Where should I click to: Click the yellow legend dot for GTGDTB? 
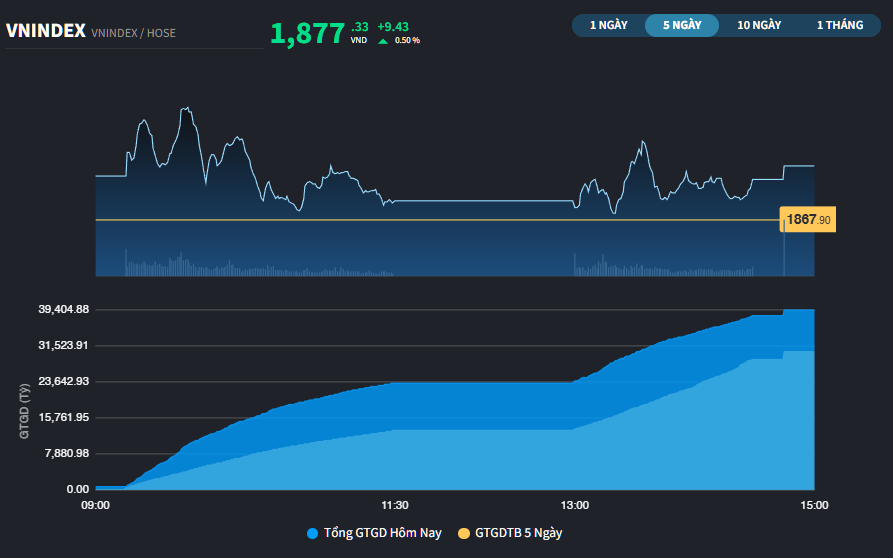[x=463, y=533]
